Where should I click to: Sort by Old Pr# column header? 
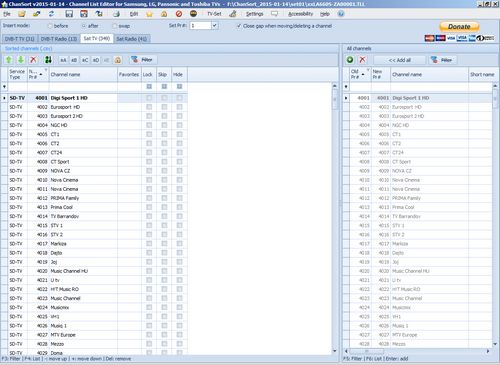pos(360,74)
